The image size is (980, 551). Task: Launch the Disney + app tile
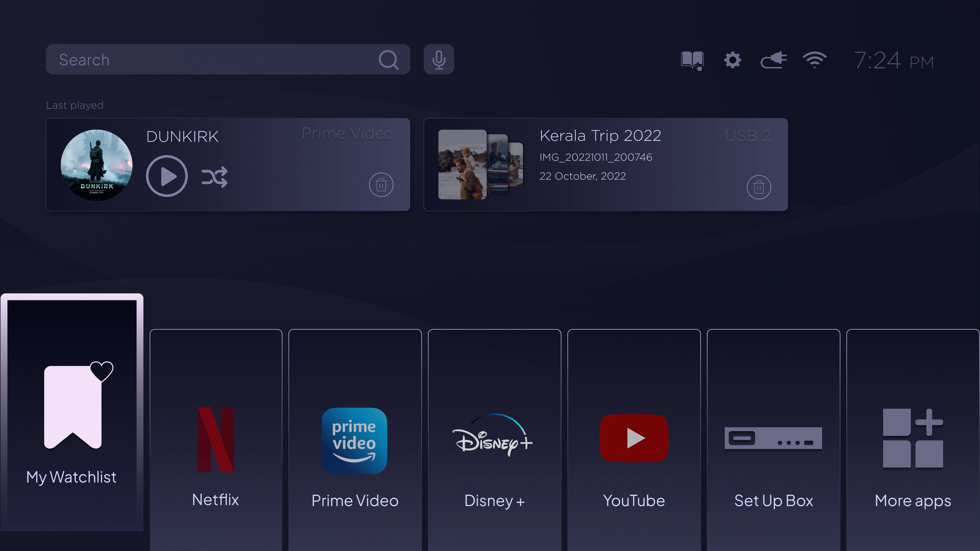[495, 440]
